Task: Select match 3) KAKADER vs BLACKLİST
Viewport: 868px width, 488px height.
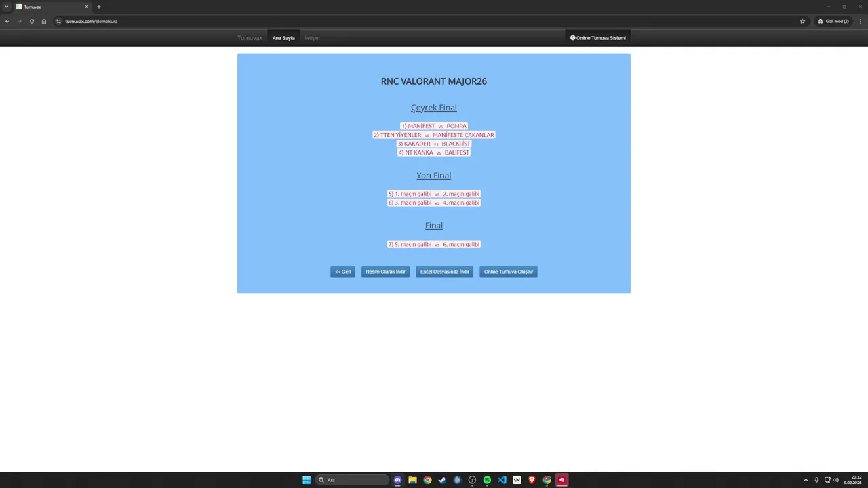Action: point(434,144)
